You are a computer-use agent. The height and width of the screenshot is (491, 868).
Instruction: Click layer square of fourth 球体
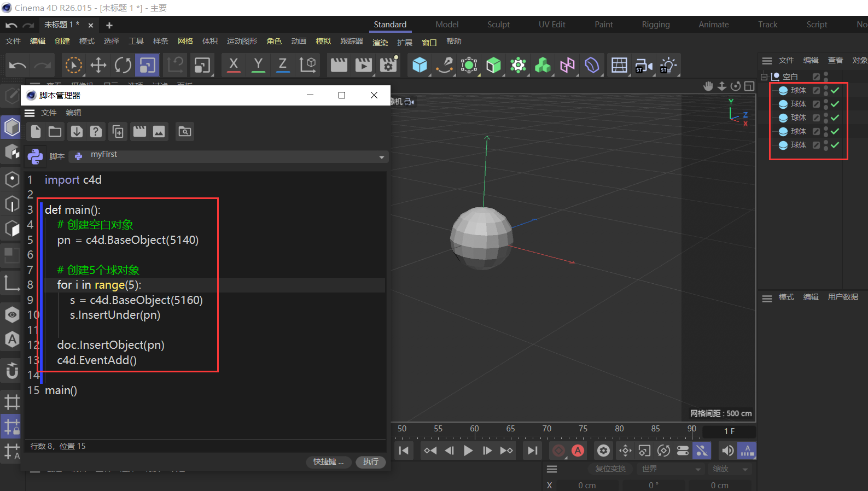coord(816,131)
